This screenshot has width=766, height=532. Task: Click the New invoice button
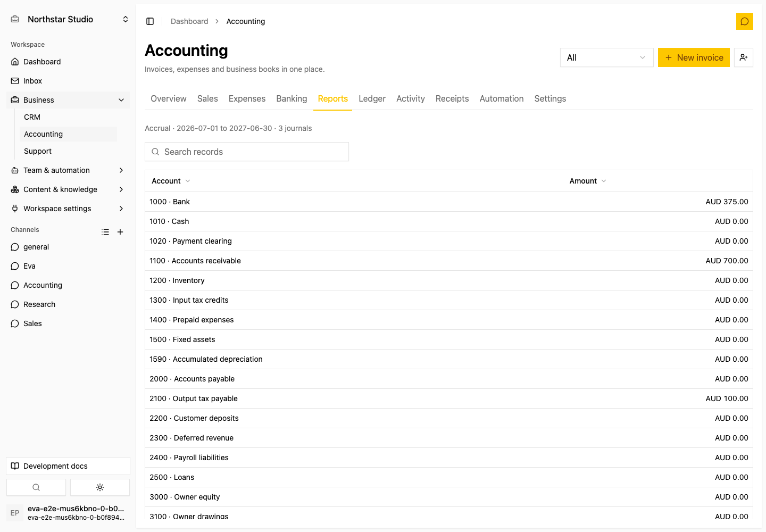coord(694,57)
